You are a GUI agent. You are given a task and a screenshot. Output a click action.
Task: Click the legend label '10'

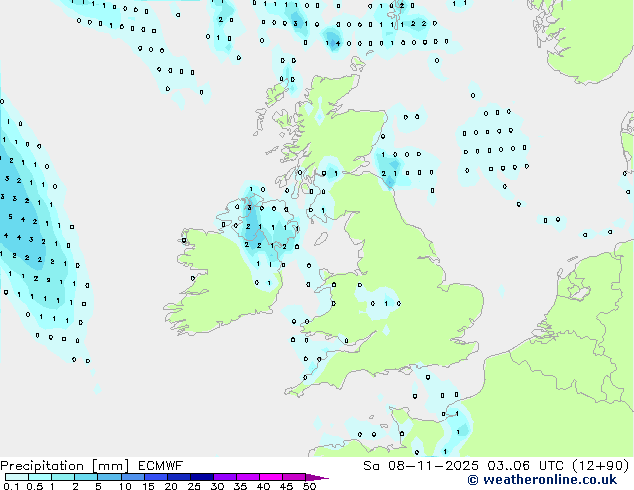click(x=125, y=486)
